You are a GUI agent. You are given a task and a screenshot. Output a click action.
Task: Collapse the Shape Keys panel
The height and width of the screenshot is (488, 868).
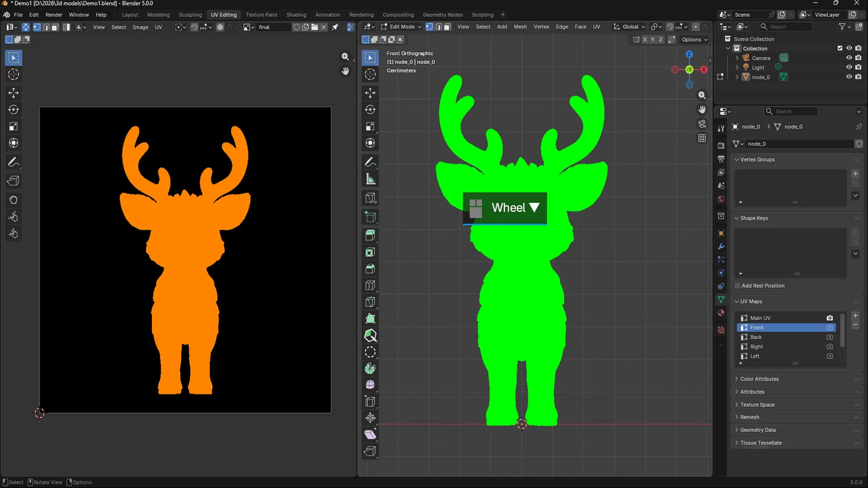[754, 218]
